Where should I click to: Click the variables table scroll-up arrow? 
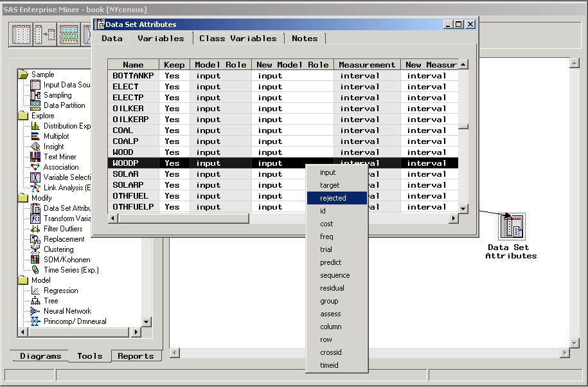click(x=463, y=64)
